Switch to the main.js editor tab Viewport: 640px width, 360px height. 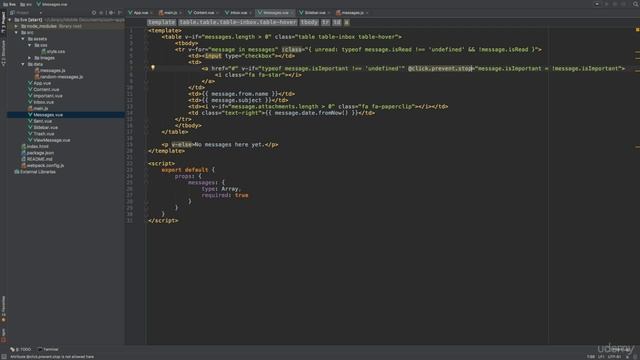(x=169, y=13)
